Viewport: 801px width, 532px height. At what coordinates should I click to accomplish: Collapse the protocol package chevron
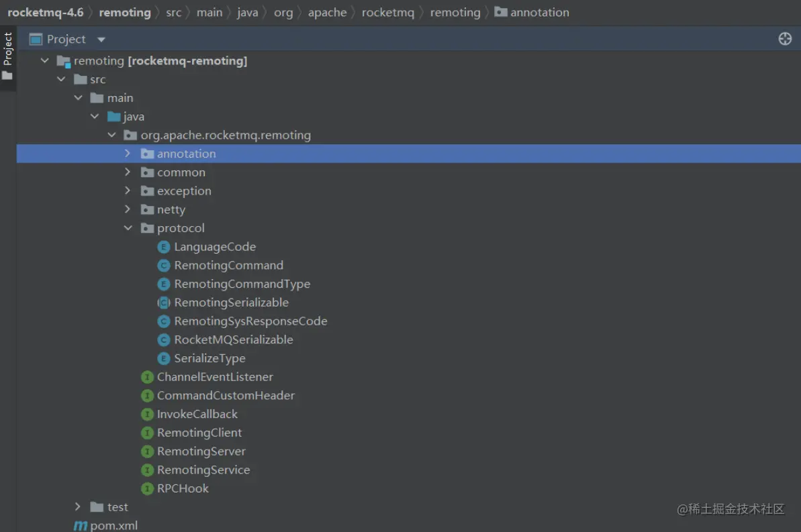(128, 227)
